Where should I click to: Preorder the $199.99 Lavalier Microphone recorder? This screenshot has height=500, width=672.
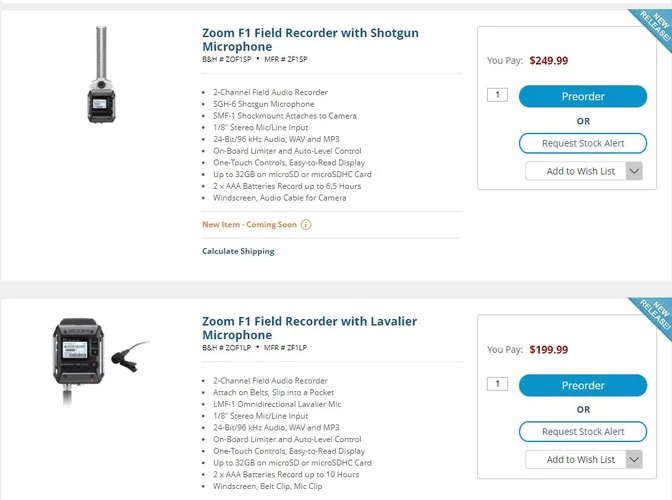tap(582, 385)
